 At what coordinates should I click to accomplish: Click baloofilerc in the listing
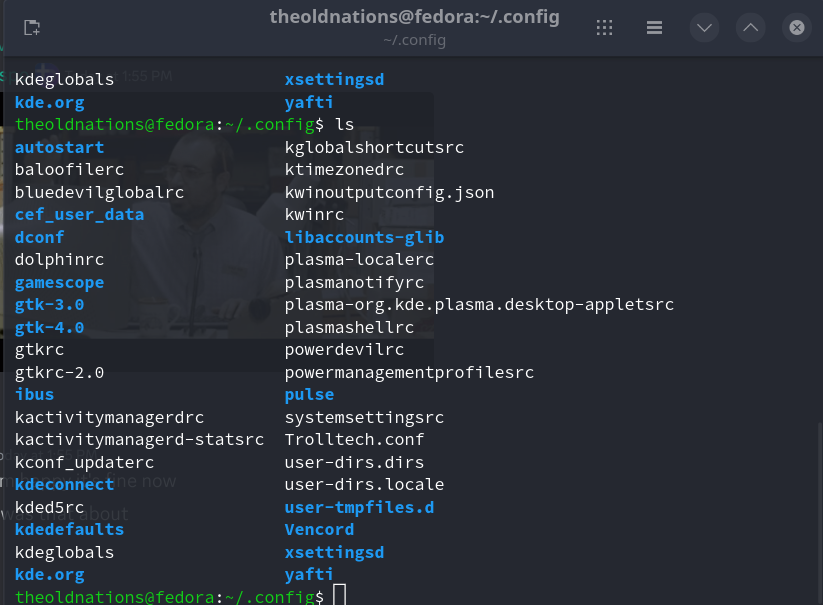click(69, 169)
